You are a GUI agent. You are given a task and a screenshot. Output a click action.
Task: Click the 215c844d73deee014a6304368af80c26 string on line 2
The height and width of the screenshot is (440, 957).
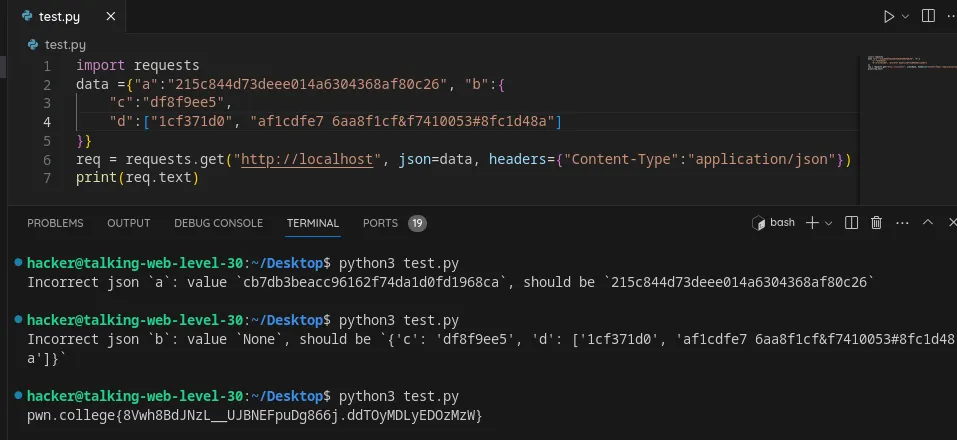(x=307, y=84)
